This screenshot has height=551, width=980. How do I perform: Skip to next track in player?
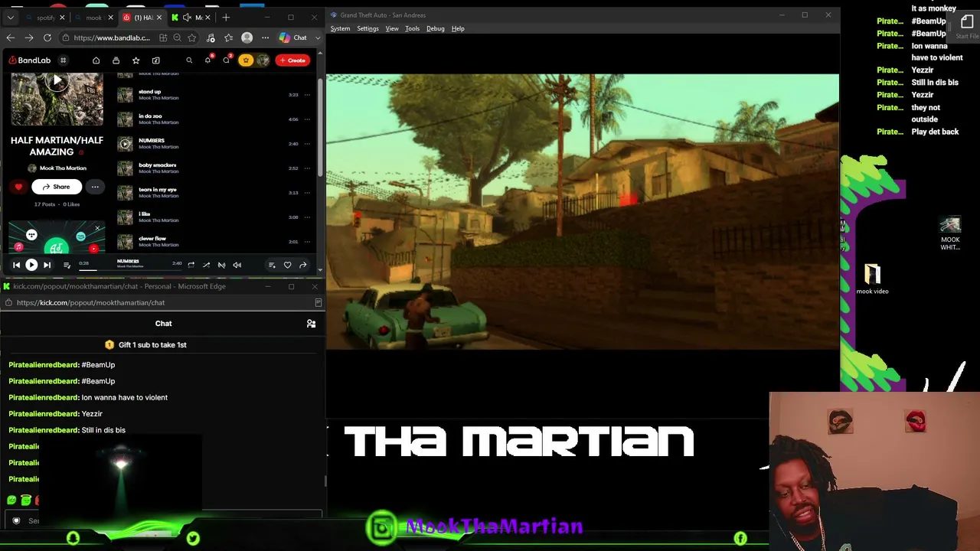[x=47, y=266]
